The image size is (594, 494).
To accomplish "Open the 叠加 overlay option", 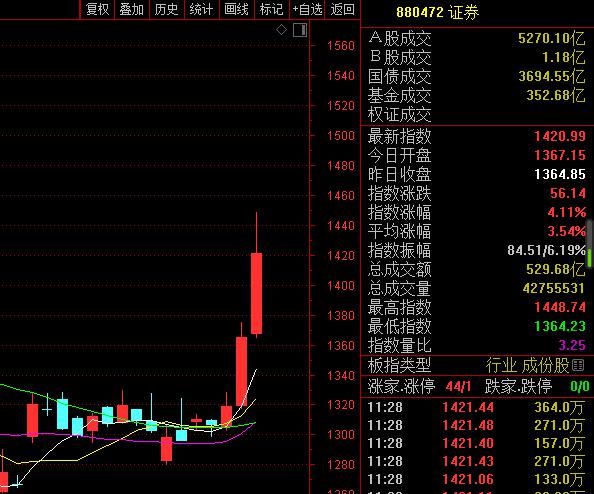I will (131, 9).
